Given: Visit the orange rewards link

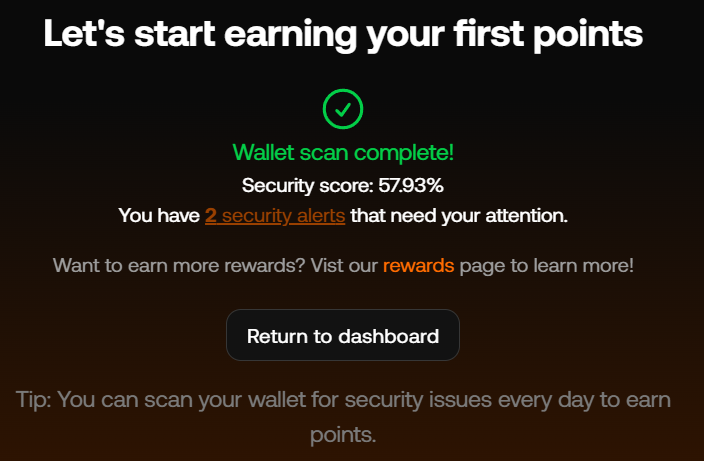Looking at the screenshot, I should pyautogui.click(x=418, y=265).
